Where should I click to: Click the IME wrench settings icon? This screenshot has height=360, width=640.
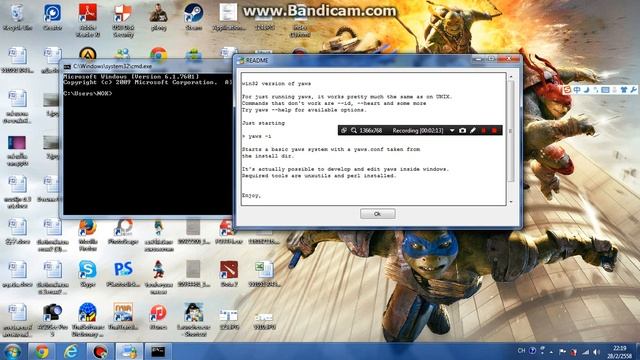coord(633,89)
